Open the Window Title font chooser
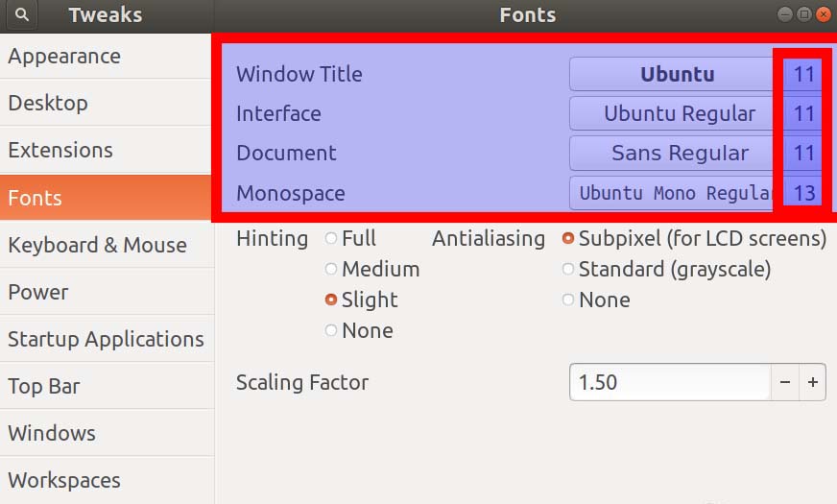This screenshot has height=504, width=837. coord(676,74)
